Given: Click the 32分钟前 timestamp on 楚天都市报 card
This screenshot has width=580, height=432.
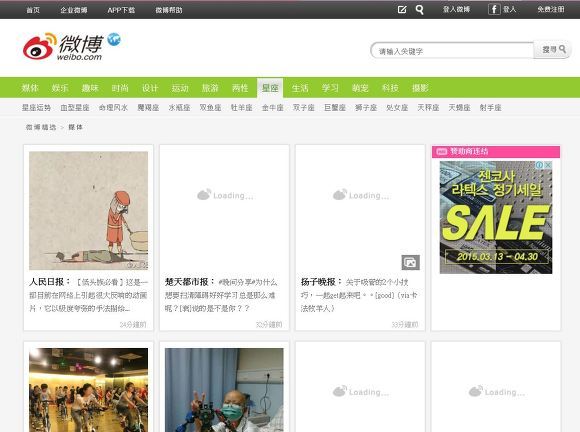Looking at the screenshot, I should pos(269,325).
